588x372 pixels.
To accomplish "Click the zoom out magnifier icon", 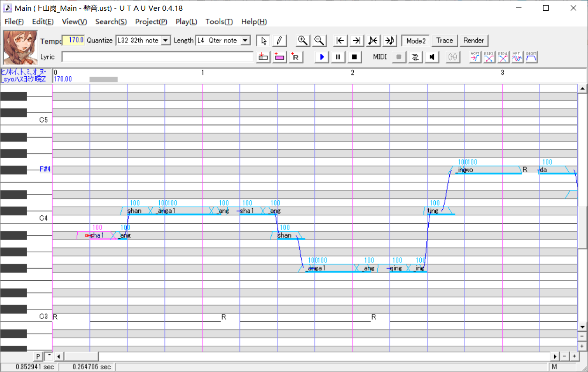I will click(x=319, y=41).
